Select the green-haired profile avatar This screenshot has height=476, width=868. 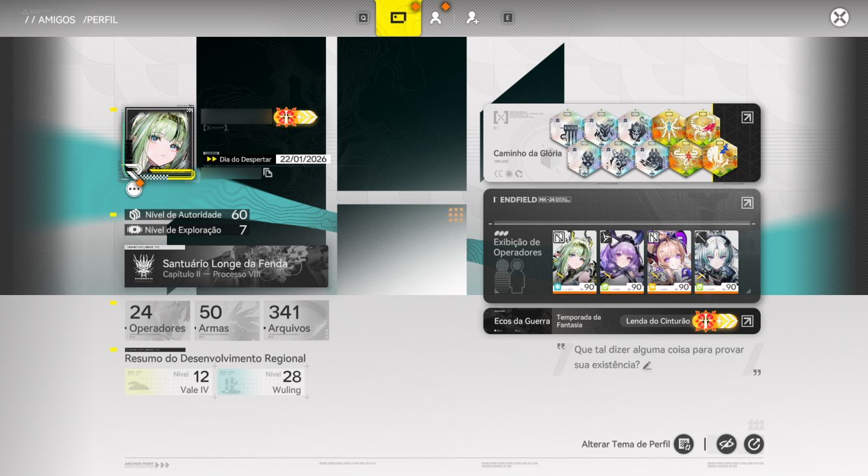[160, 144]
